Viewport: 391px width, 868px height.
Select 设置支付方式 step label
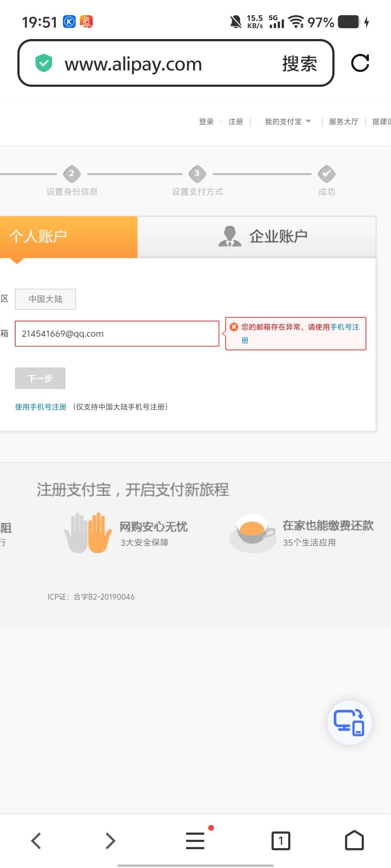[x=197, y=192]
